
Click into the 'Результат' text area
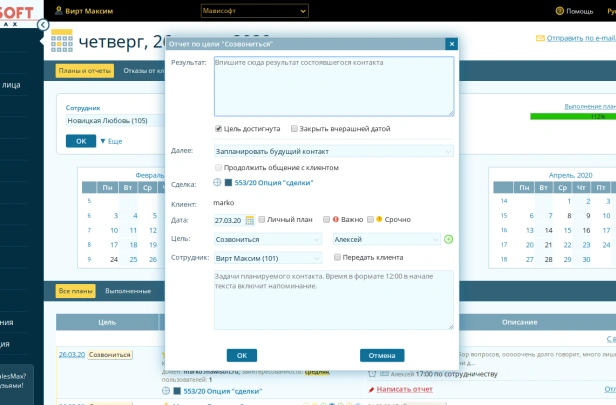click(x=334, y=87)
